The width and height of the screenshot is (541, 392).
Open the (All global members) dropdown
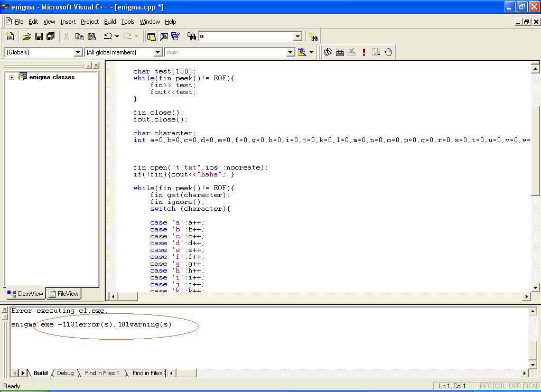click(x=157, y=52)
